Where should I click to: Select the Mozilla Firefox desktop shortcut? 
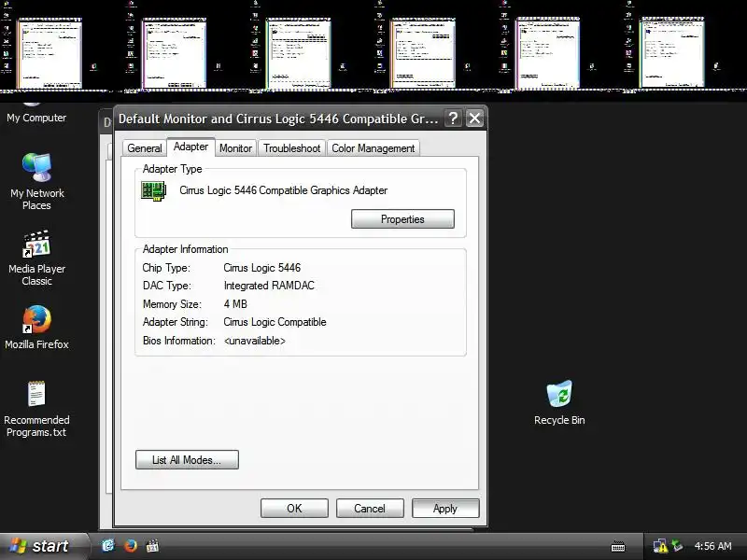[x=36, y=319]
